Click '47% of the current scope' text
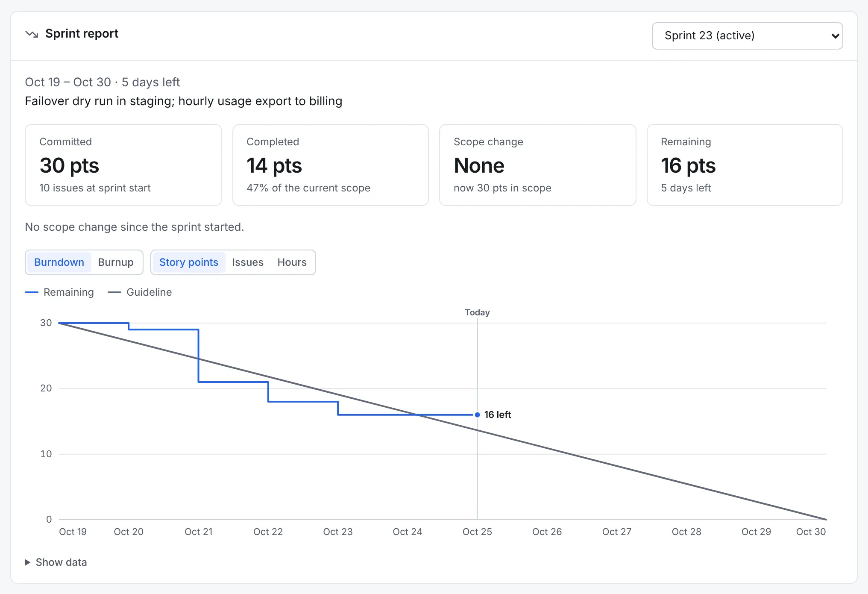 (308, 188)
